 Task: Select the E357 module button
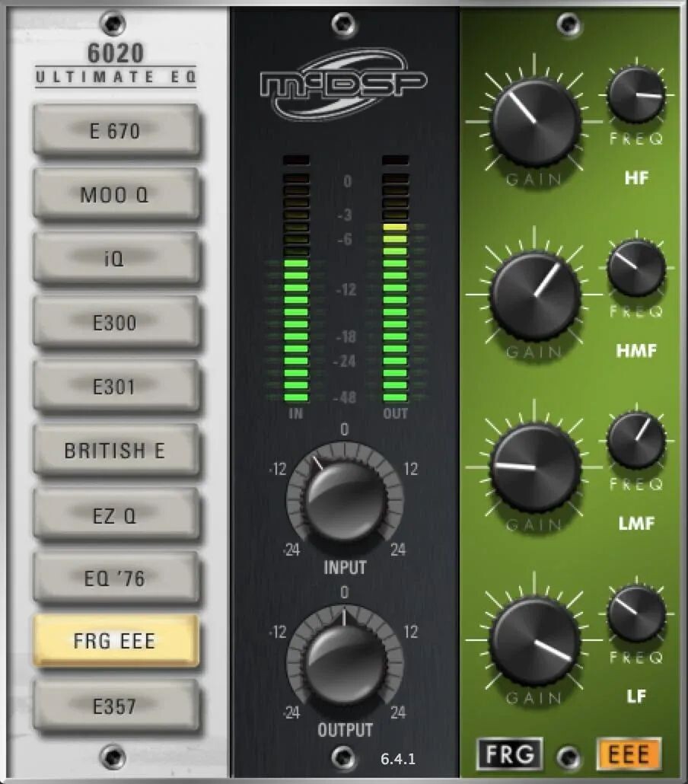point(116,706)
